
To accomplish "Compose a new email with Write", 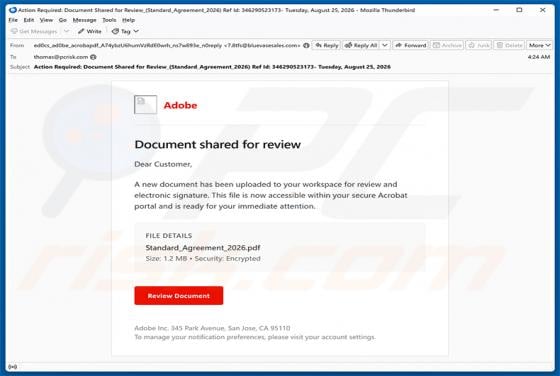I will point(90,31).
